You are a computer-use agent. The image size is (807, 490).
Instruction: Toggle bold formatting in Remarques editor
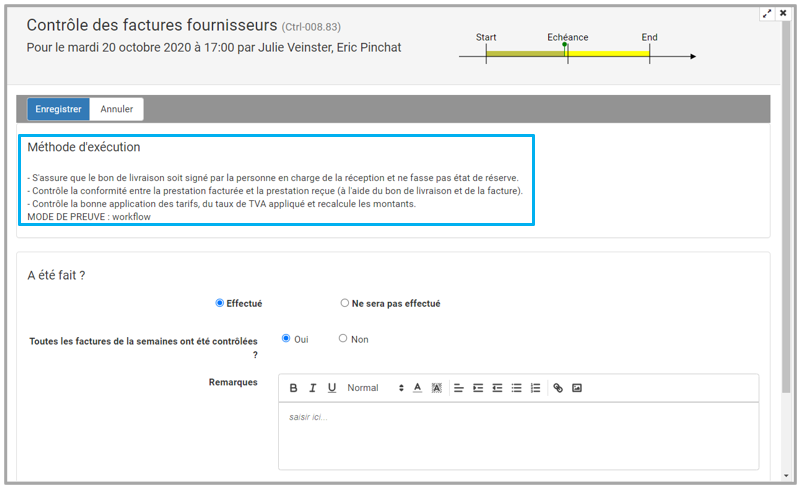[294, 388]
